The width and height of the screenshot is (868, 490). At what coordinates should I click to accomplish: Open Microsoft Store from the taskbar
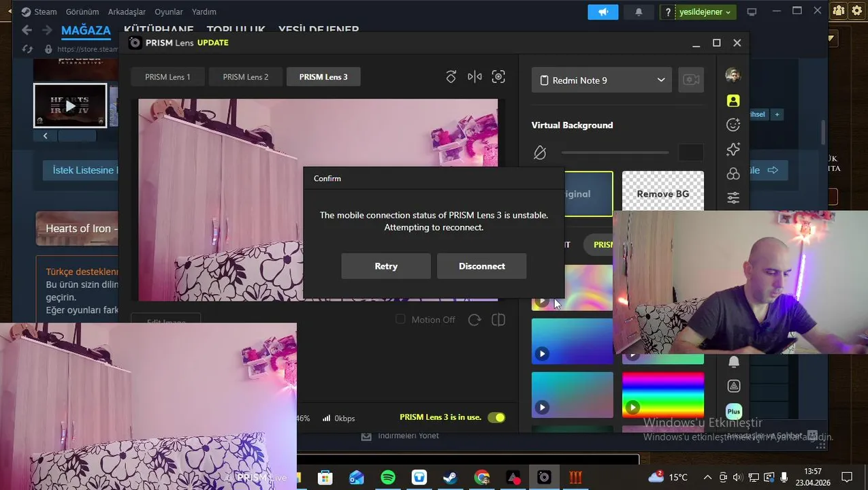(325, 477)
